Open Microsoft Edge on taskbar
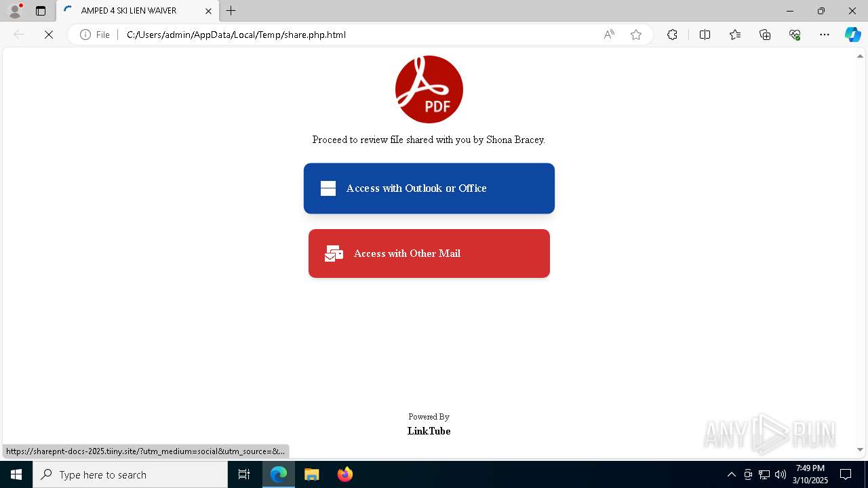 (x=279, y=474)
